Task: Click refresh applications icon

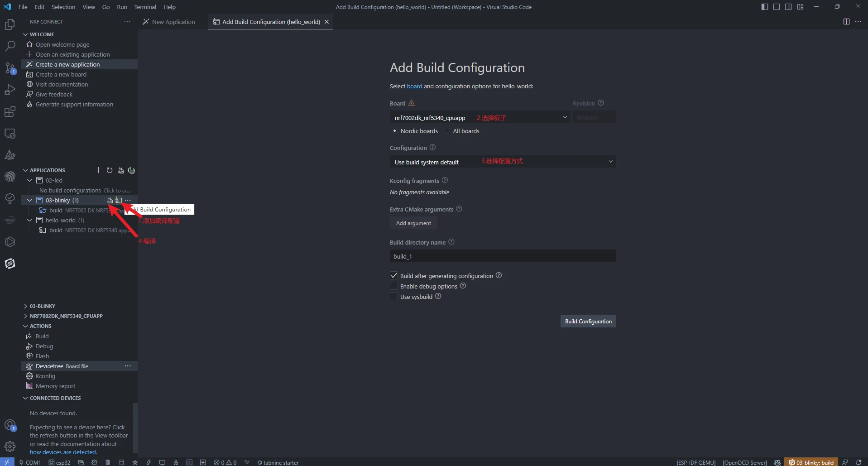Action: coord(110,170)
